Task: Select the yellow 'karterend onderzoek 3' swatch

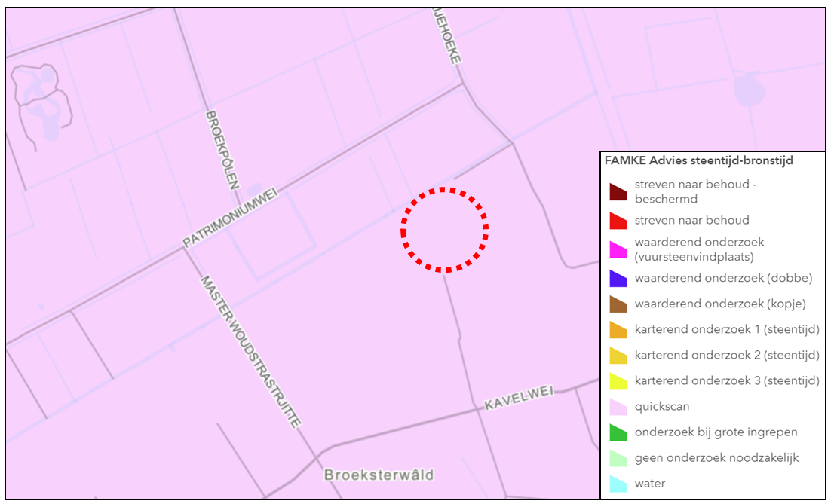Action: pyautogui.click(x=618, y=381)
